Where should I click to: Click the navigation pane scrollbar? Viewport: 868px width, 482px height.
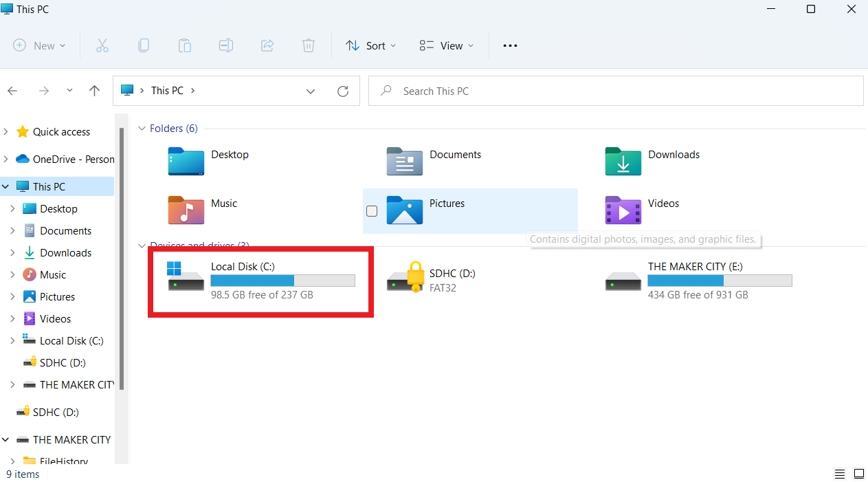(x=122, y=258)
